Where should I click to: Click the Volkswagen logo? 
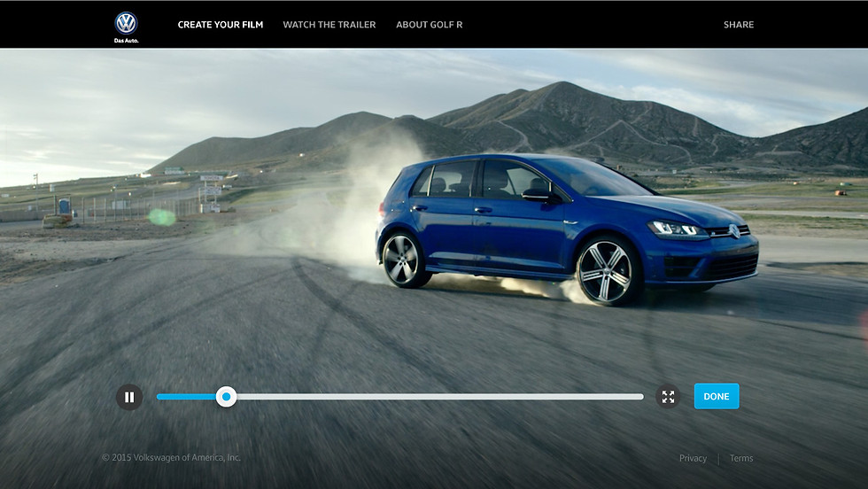click(126, 27)
